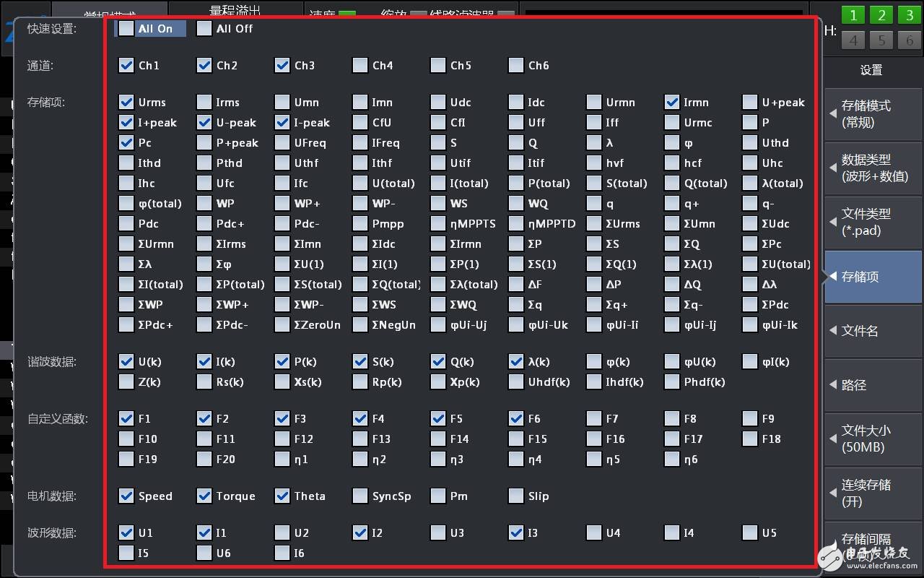Select green channel 2 indicator button

click(881, 16)
